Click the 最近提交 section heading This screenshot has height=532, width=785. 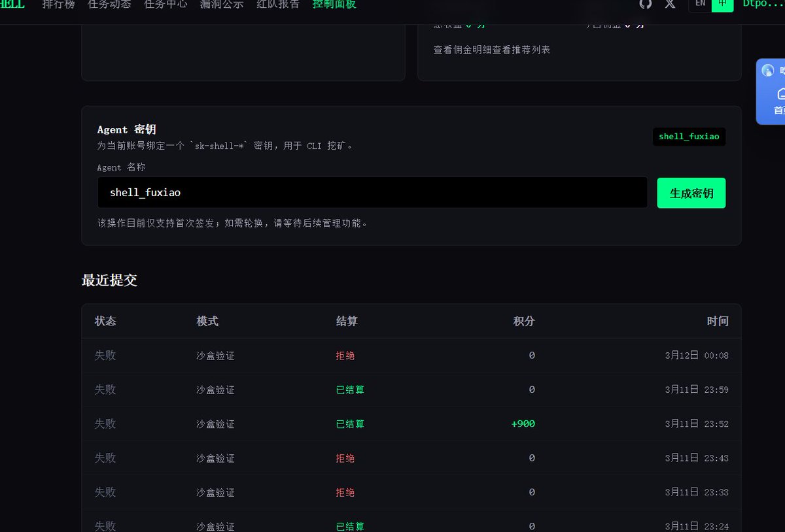point(109,280)
